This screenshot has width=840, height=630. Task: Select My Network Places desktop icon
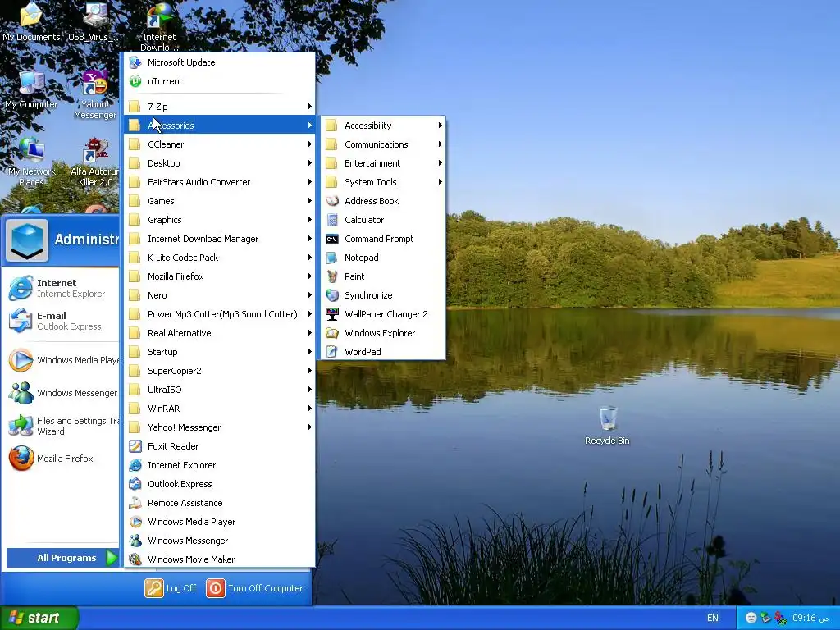31,162
